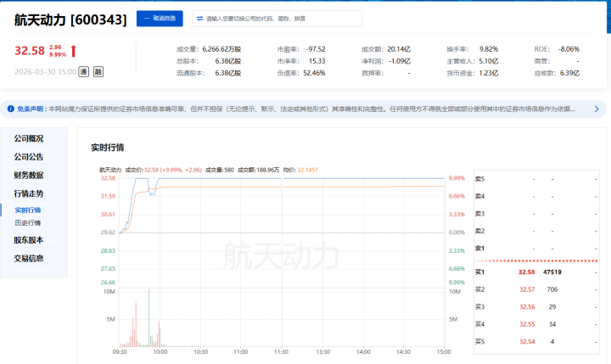Image resolution: width=611 pixels, height=364 pixels.
Task: Open 公司公告 in the sidebar
Action: click(29, 157)
